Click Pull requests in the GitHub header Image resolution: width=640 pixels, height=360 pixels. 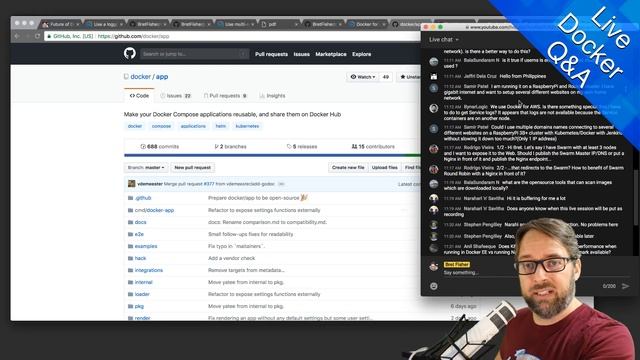tap(271, 54)
